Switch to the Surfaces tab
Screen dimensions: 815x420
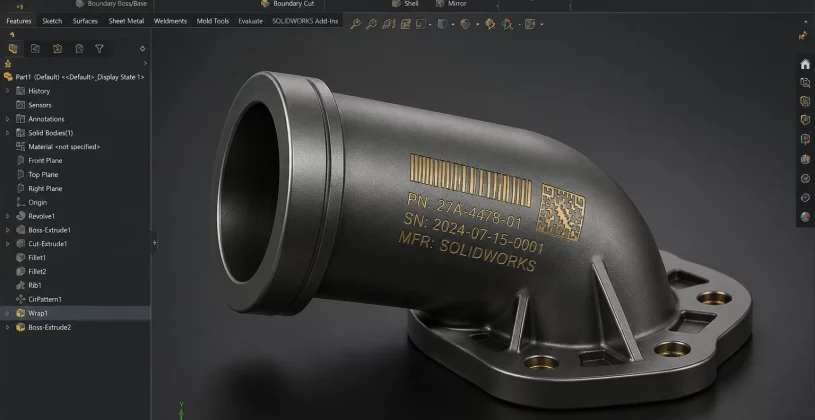click(x=85, y=21)
